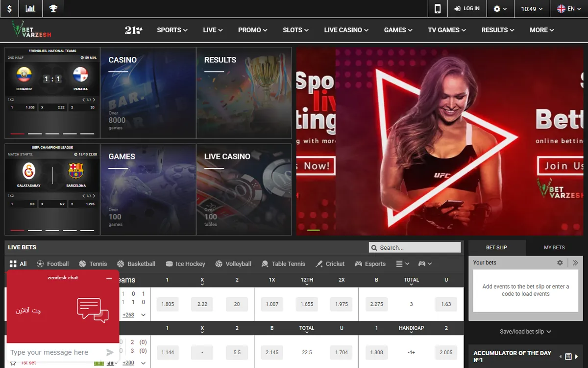588x368 pixels.
Task: Send the zendesk chat message
Action: pyautogui.click(x=110, y=352)
